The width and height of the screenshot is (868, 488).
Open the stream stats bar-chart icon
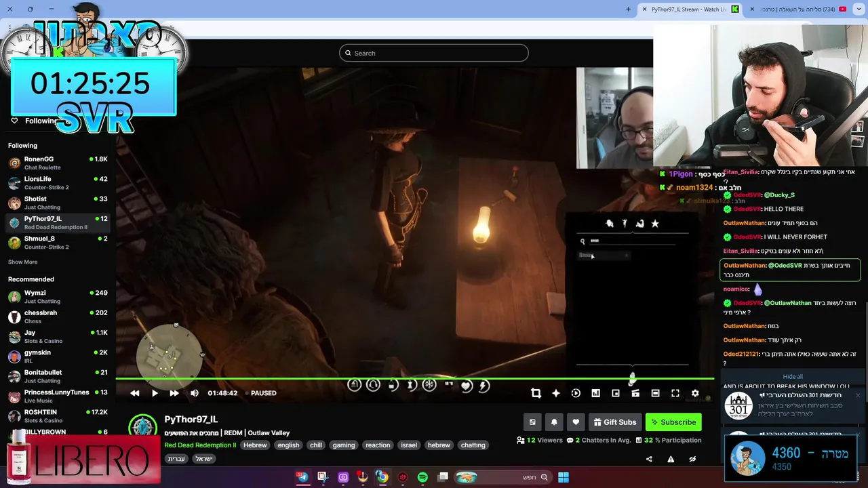(x=595, y=393)
